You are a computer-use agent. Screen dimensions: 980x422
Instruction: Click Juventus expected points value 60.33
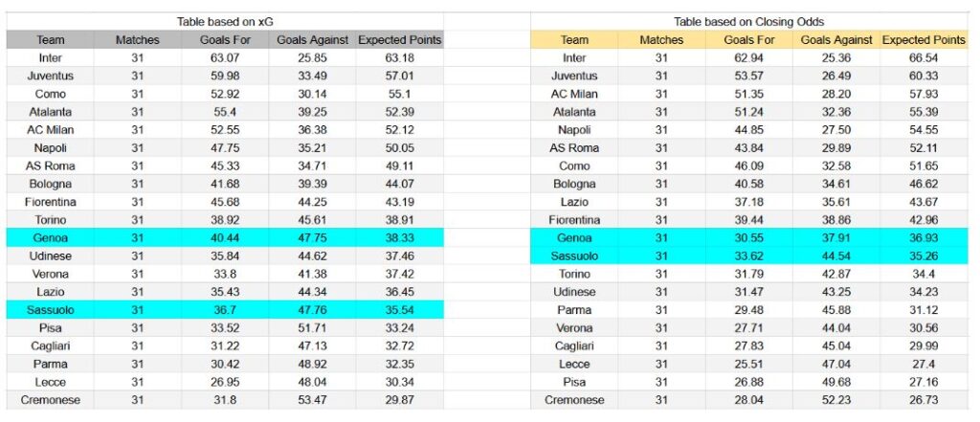click(x=924, y=76)
